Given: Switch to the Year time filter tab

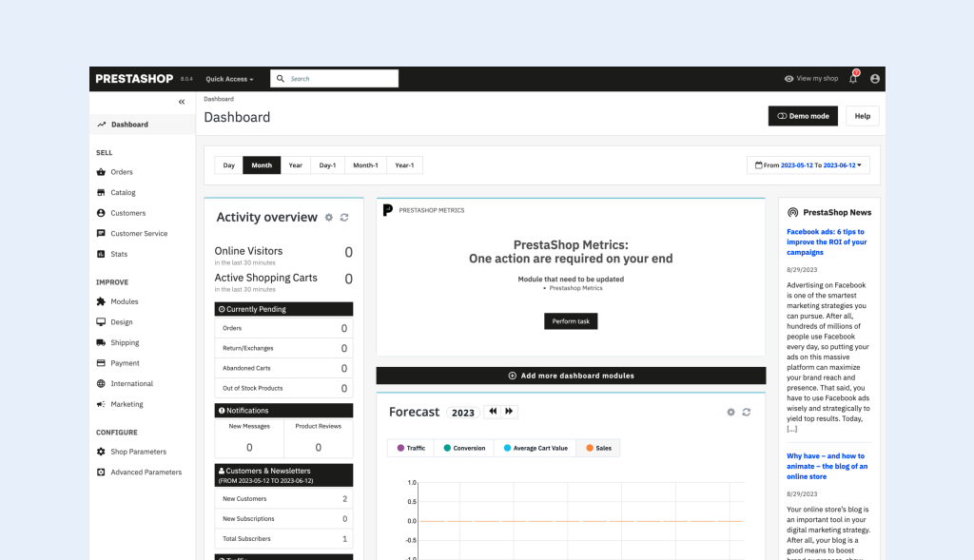Looking at the screenshot, I should click(295, 164).
